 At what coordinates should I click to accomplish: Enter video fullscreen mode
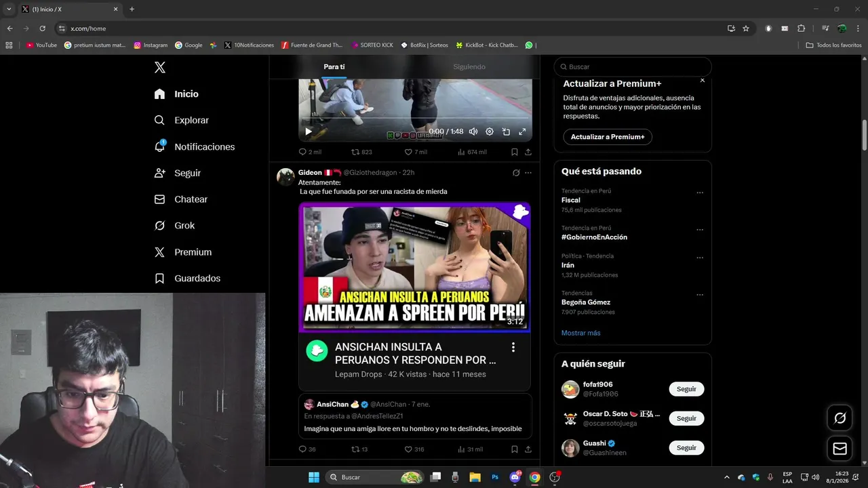(x=522, y=131)
